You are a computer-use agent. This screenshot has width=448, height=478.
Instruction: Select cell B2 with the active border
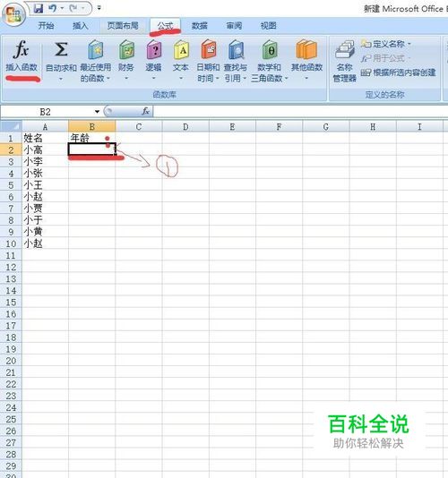[92, 149]
